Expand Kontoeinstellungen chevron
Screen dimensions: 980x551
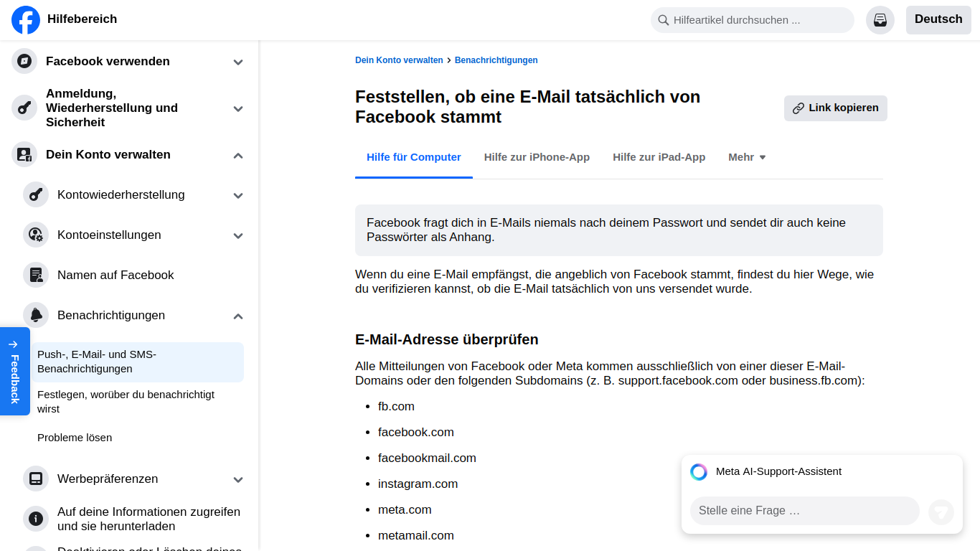(x=238, y=236)
